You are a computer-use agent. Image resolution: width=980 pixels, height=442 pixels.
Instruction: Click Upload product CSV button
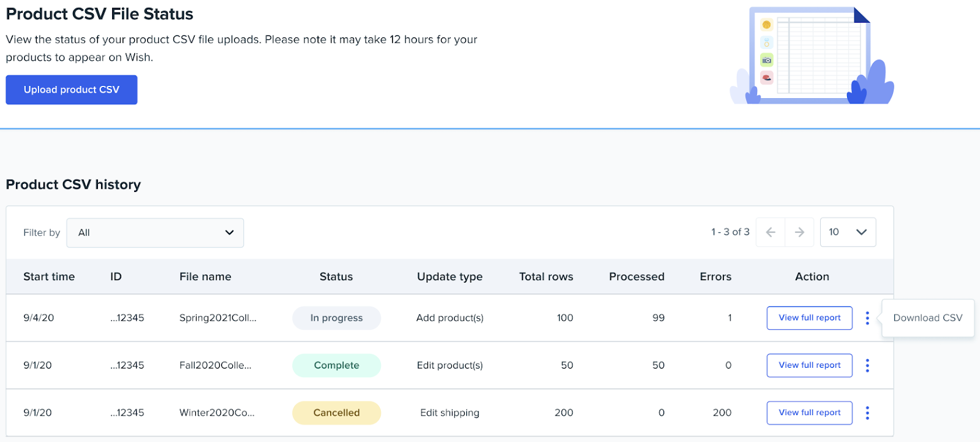point(72,90)
